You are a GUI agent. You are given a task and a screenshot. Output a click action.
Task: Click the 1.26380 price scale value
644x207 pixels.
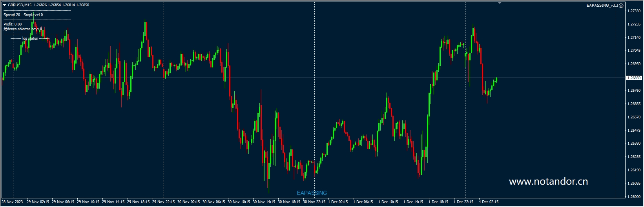634,143
